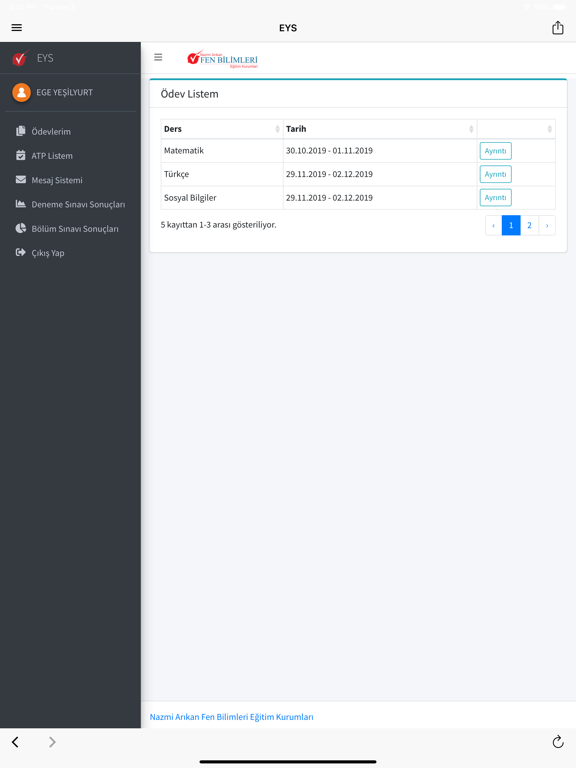The height and width of the screenshot is (768, 576).
Task: Open Mesaj Sistemi menu item
Action: pyautogui.click(x=71, y=180)
